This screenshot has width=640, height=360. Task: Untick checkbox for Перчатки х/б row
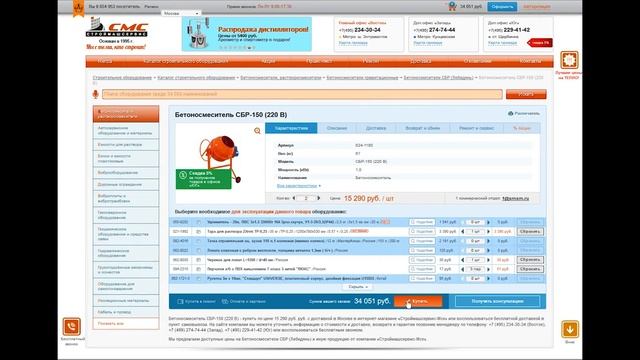(199, 269)
